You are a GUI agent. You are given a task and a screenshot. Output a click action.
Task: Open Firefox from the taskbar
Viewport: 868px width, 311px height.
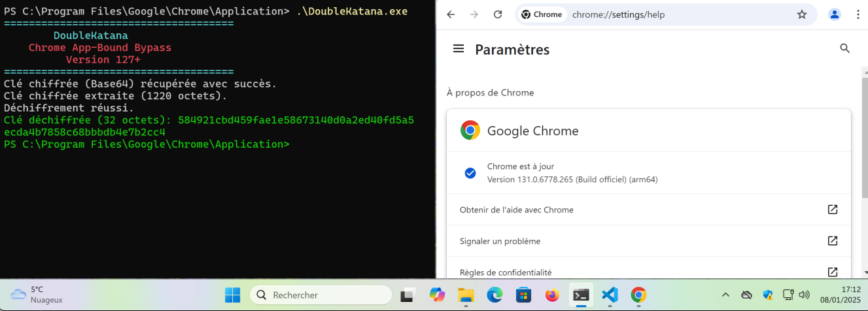[552, 295]
